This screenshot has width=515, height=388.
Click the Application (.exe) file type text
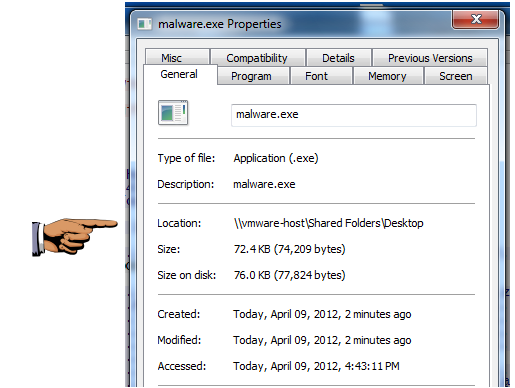(x=276, y=158)
